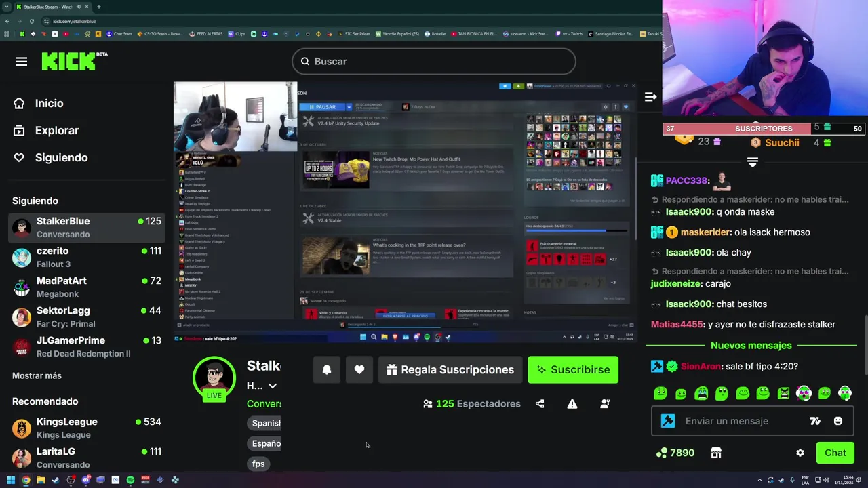868x488 pixels.
Task: Open the emoji picker smiley
Action: [x=838, y=421]
